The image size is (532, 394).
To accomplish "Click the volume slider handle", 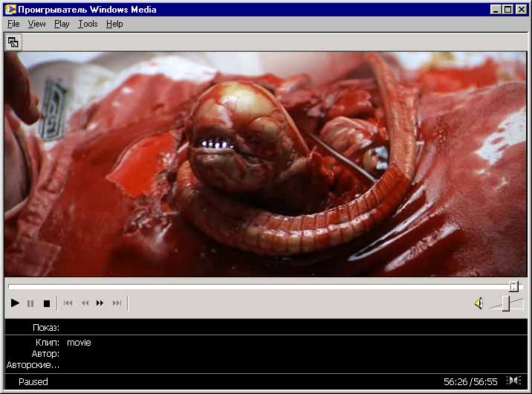I will (506, 303).
